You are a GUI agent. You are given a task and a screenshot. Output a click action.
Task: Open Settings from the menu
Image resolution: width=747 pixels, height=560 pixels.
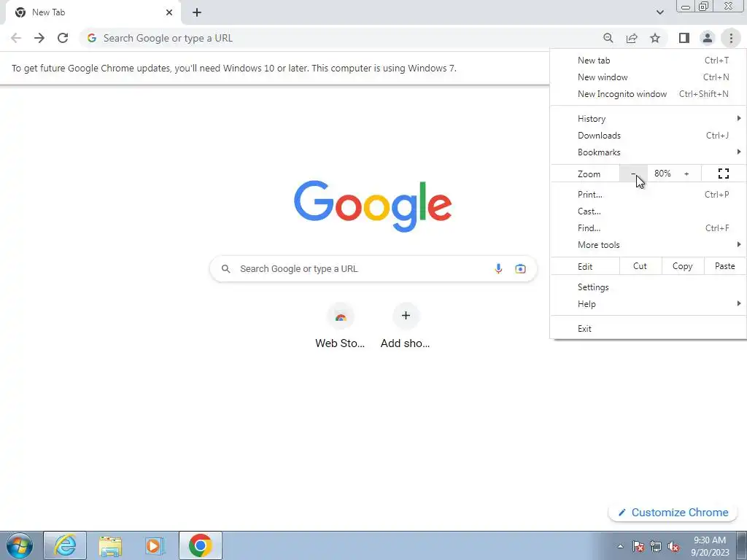tap(649, 287)
